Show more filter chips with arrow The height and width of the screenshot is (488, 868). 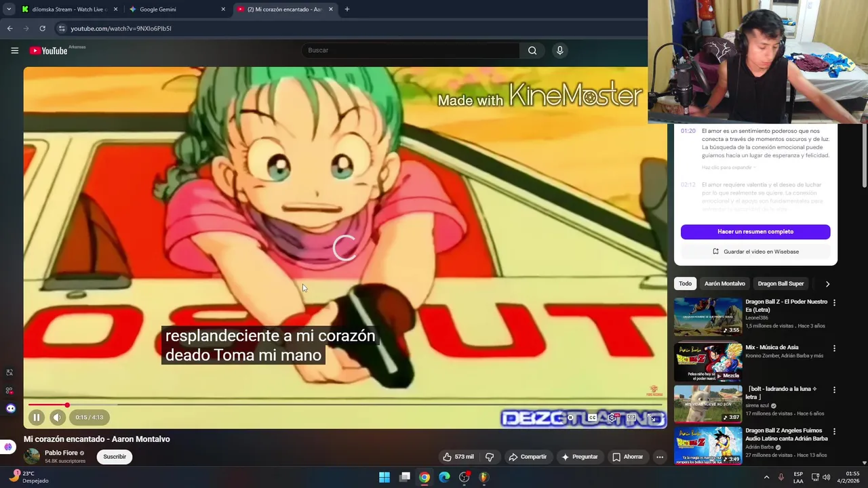827,284
